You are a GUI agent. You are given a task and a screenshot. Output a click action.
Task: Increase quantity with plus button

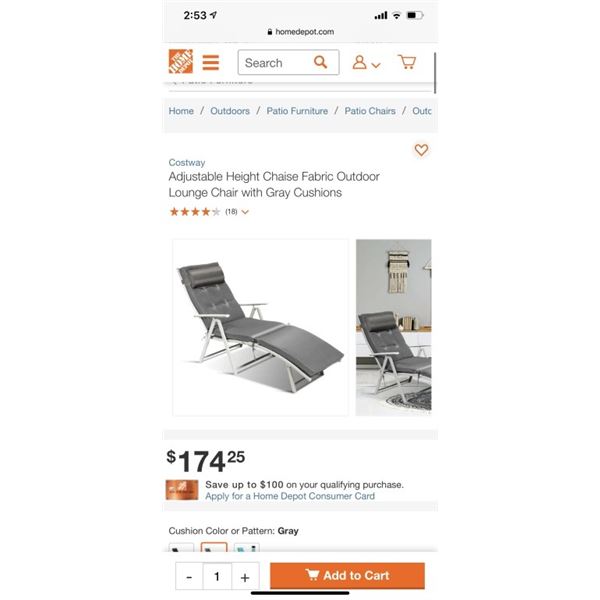click(x=245, y=577)
